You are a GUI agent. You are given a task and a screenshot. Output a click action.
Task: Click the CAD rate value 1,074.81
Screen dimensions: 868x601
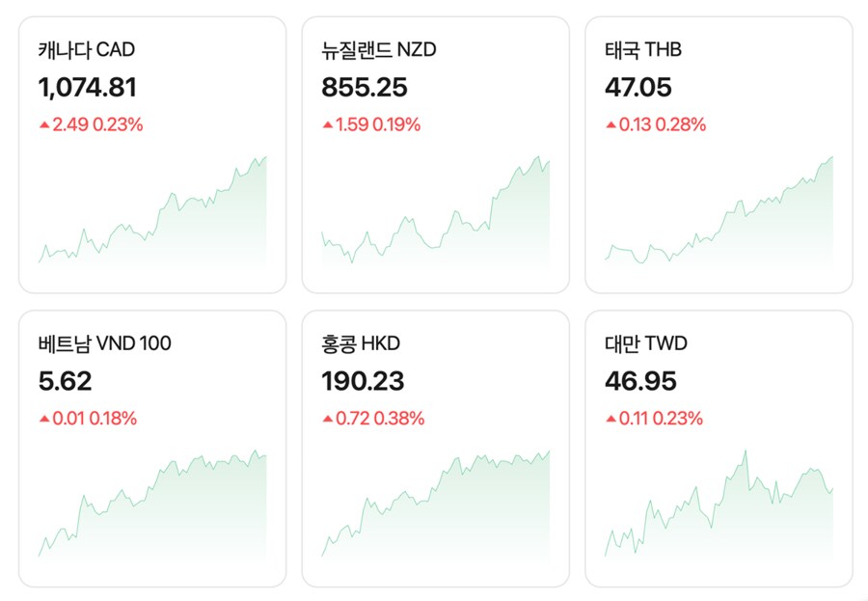coord(87,89)
